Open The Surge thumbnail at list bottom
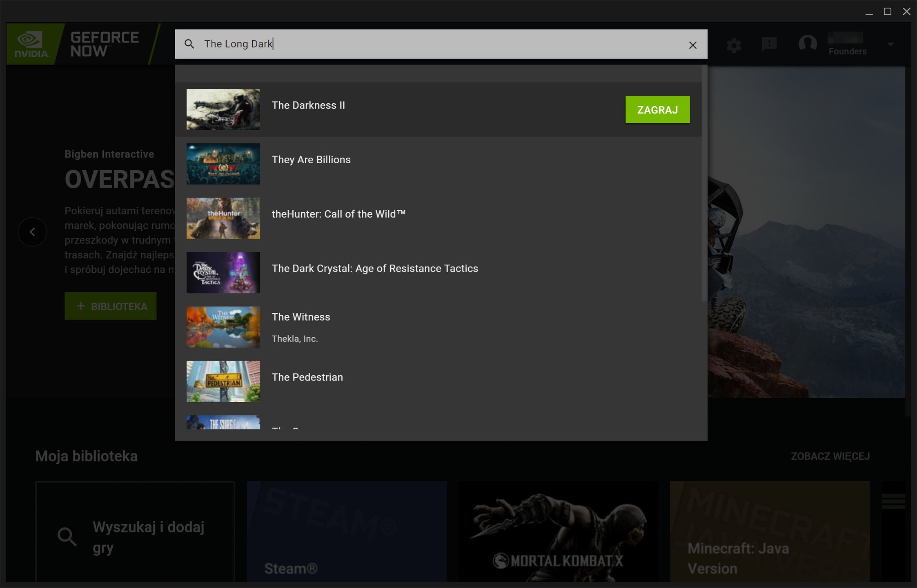Viewport: 917px width, 588px height. [x=223, y=422]
